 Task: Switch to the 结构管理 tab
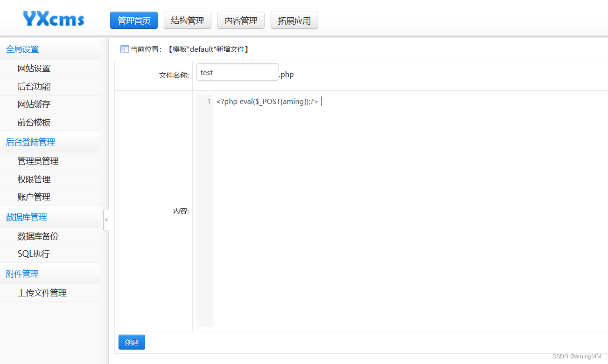point(188,21)
